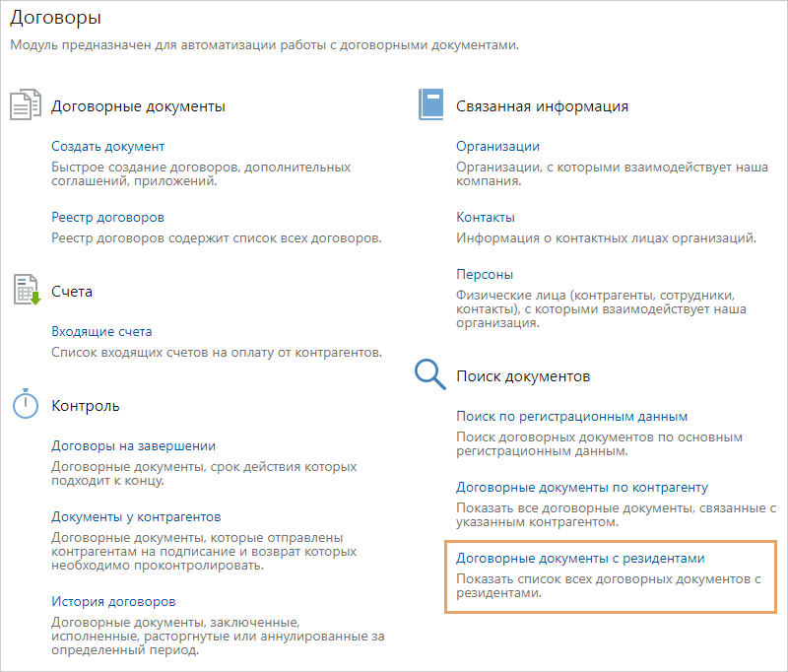The height and width of the screenshot is (672, 788).
Task: Click the Связанная информация book icon
Action: [x=430, y=105]
